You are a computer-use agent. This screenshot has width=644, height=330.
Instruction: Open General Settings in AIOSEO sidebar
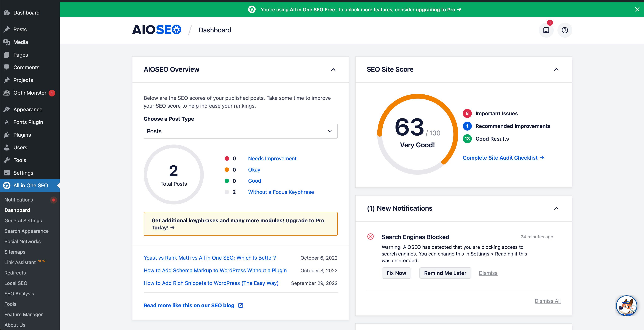(23, 220)
